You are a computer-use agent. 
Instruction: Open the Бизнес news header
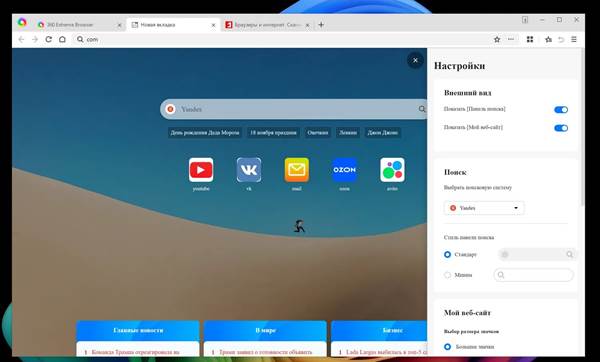[x=379, y=330]
